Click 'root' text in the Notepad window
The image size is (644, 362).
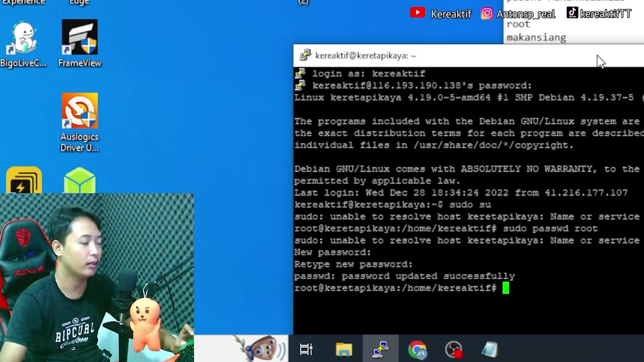(x=518, y=24)
